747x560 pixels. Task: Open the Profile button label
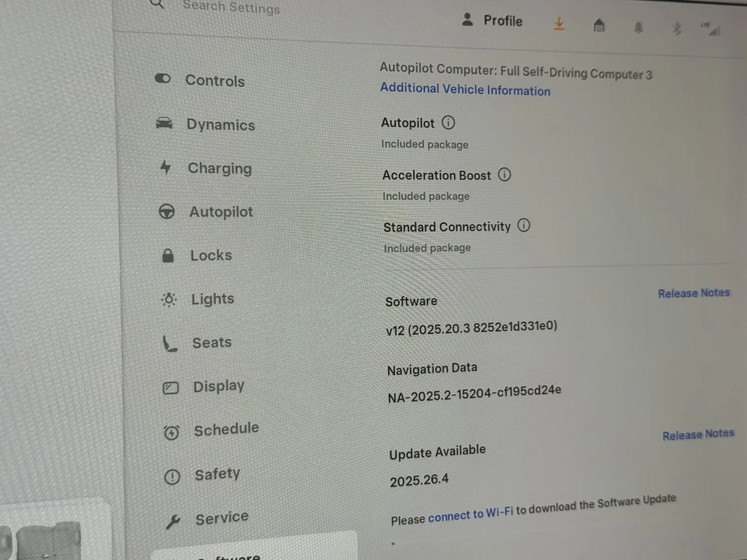[503, 21]
